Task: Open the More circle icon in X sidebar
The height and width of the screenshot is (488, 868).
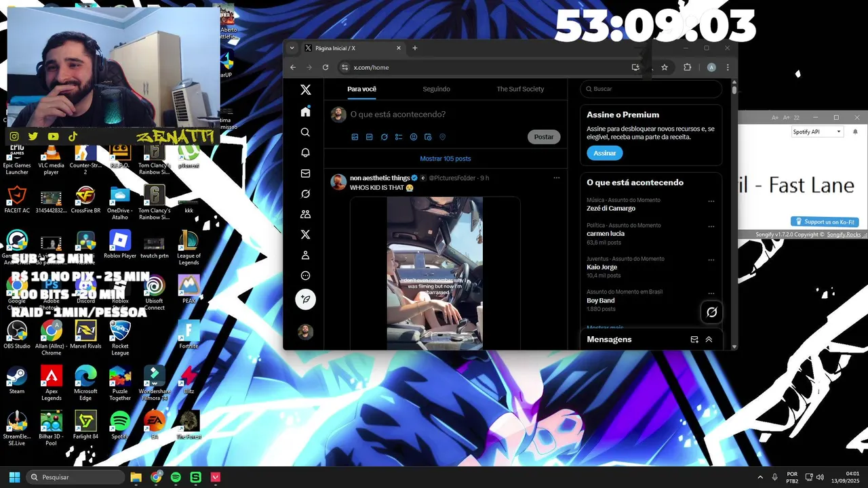Action: pyautogui.click(x=305, y=276)
